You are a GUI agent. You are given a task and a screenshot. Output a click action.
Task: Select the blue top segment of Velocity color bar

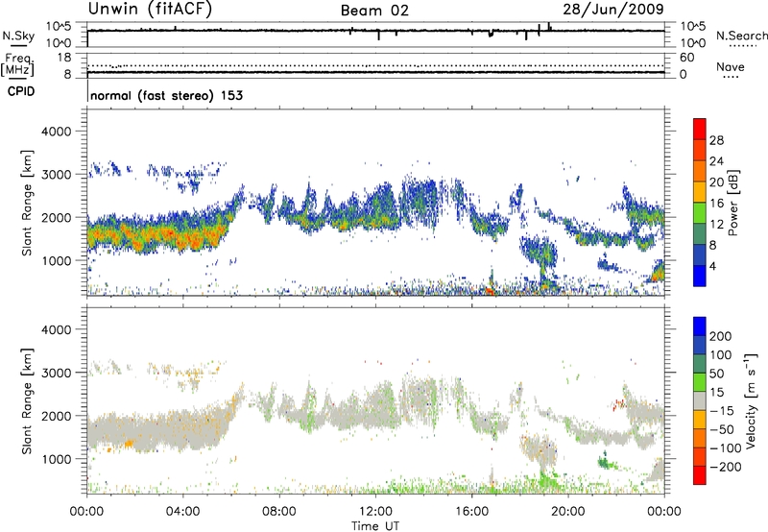pyautogui.click(x=700, y=326)
